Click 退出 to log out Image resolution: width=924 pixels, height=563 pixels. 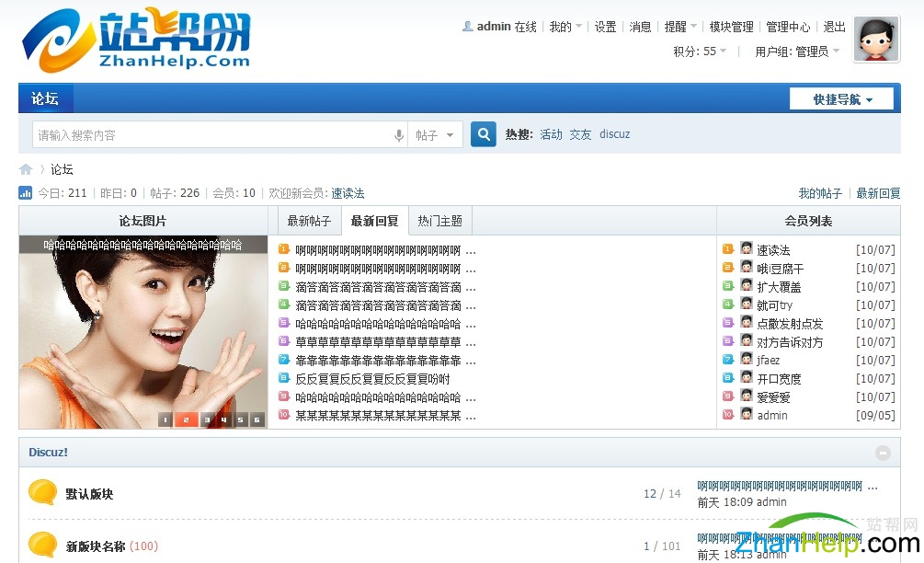pos(834,27)
